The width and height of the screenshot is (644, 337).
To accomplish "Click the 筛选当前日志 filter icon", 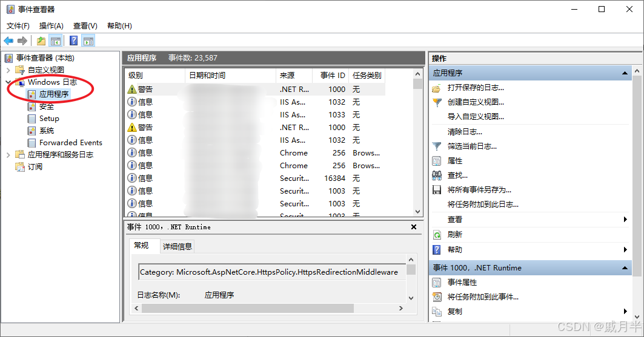I will point(437,146).
